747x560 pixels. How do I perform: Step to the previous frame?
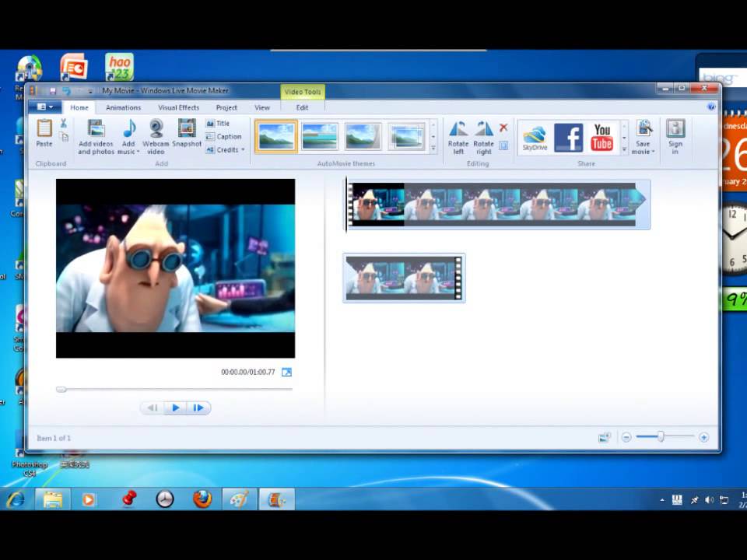point(153,408)
